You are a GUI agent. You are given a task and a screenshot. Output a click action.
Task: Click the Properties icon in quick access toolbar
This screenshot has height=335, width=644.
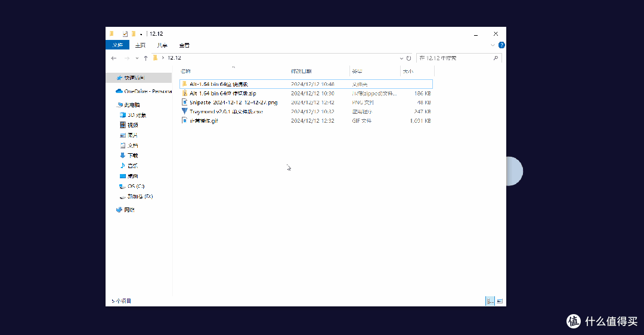pyautogui.click(x=125, y=34)
